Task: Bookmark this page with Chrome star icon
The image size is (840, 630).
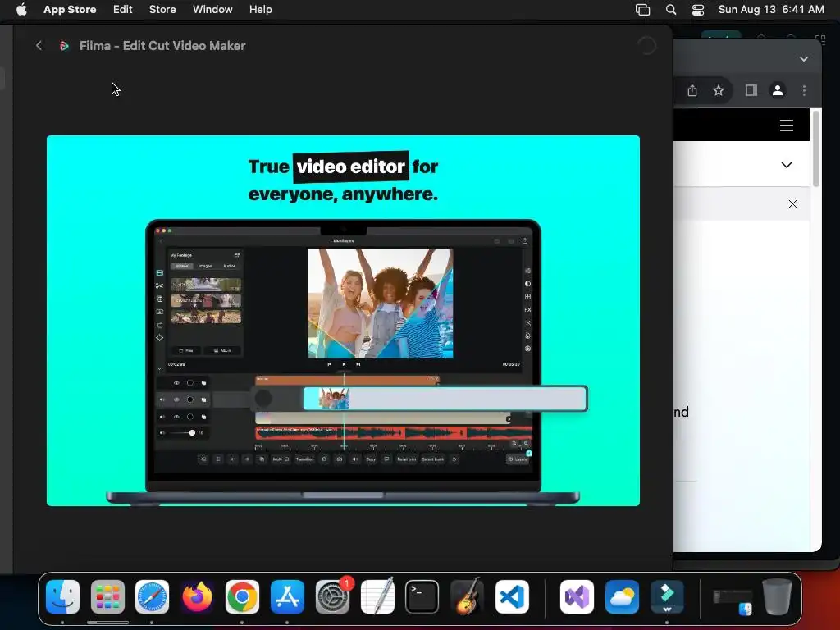Action: coord(719,90)
